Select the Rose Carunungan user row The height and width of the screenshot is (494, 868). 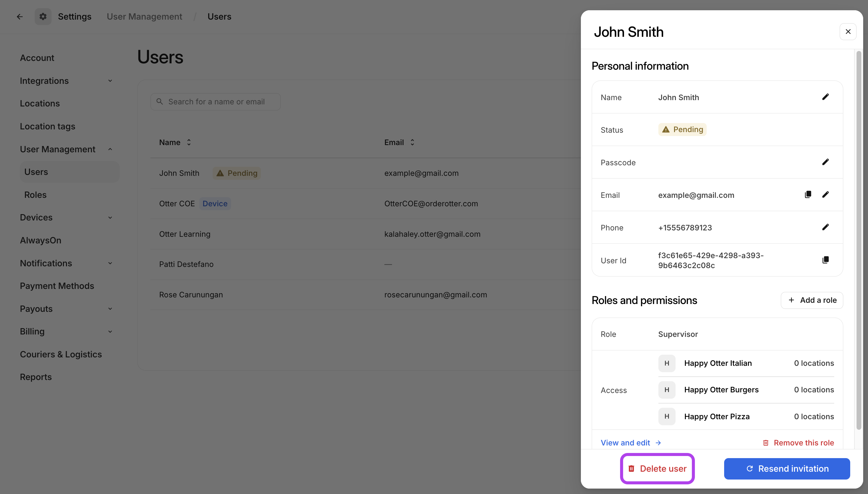point(365,295)
